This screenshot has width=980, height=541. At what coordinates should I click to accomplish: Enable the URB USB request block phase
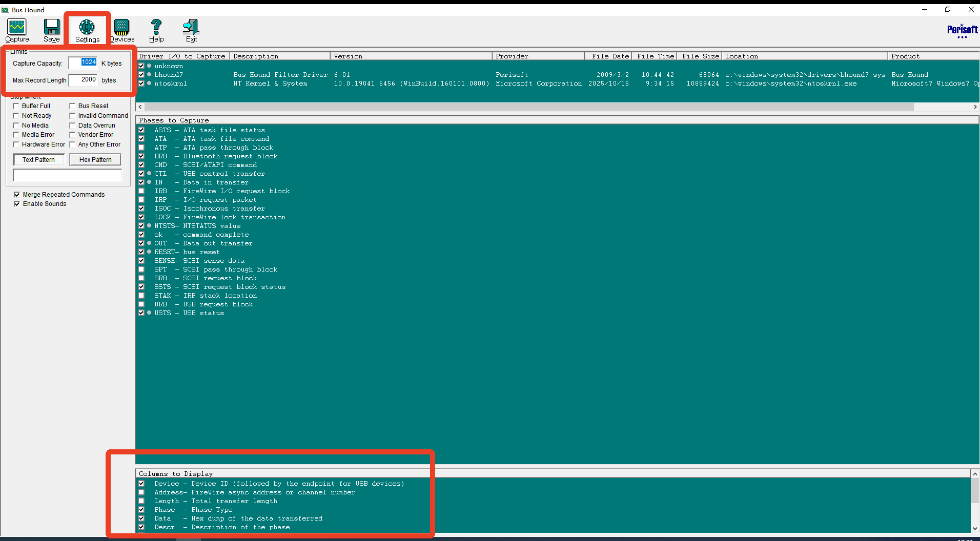(x=141, y=304)
